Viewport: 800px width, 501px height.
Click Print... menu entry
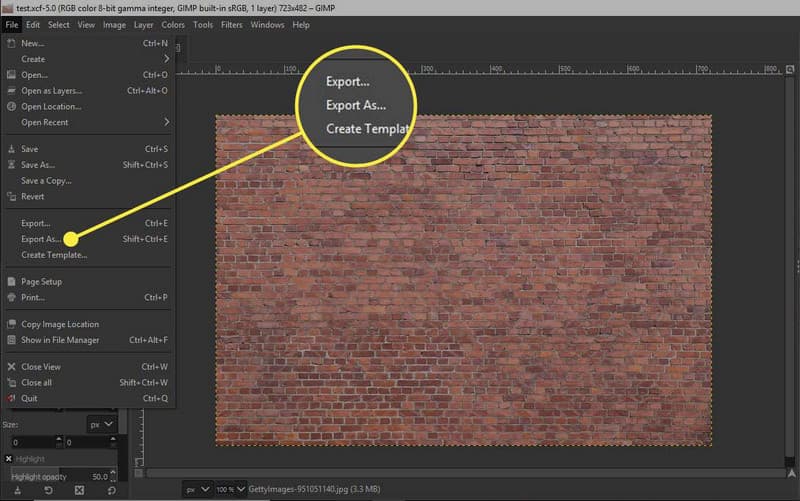coord(88,297)
